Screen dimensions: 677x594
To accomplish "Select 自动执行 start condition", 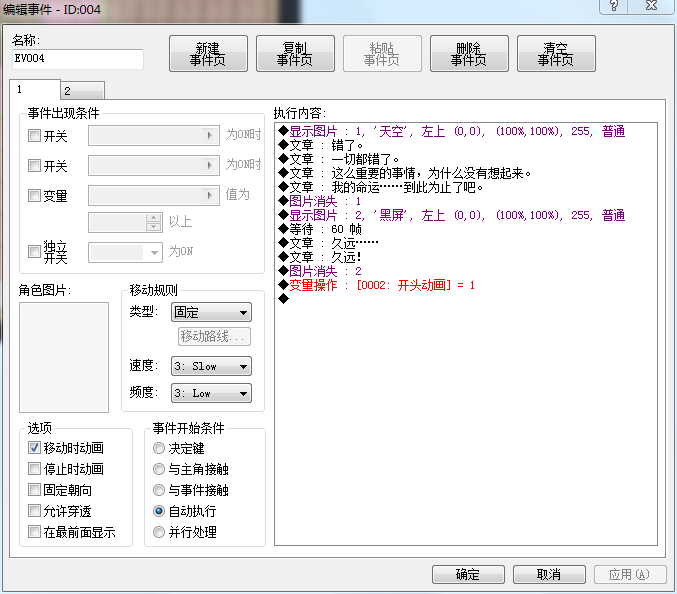I will [159, 511].
